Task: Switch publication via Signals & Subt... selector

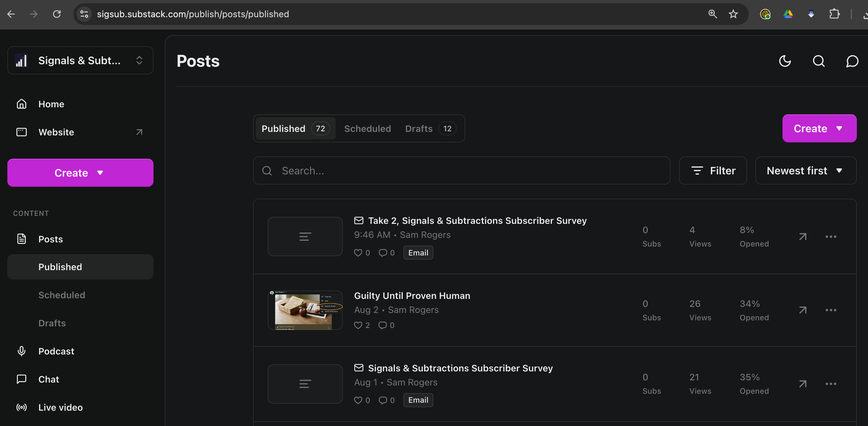Action: [x=80, y=60]
